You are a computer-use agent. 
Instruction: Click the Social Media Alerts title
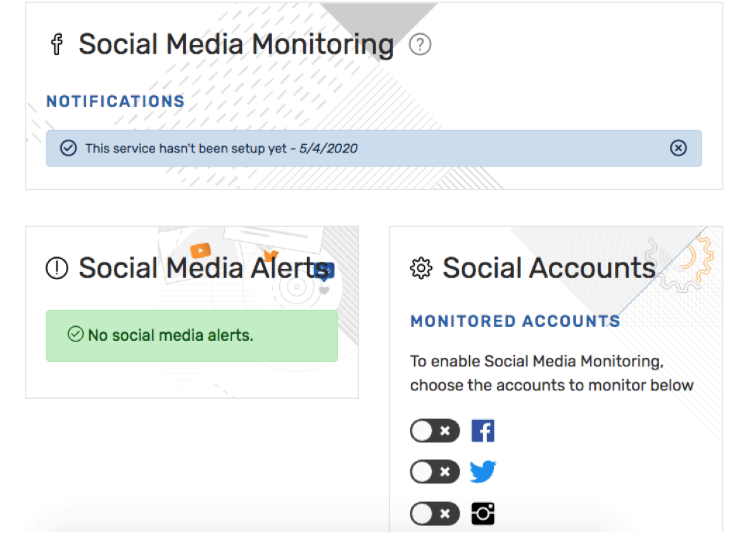tap(202, 268)
